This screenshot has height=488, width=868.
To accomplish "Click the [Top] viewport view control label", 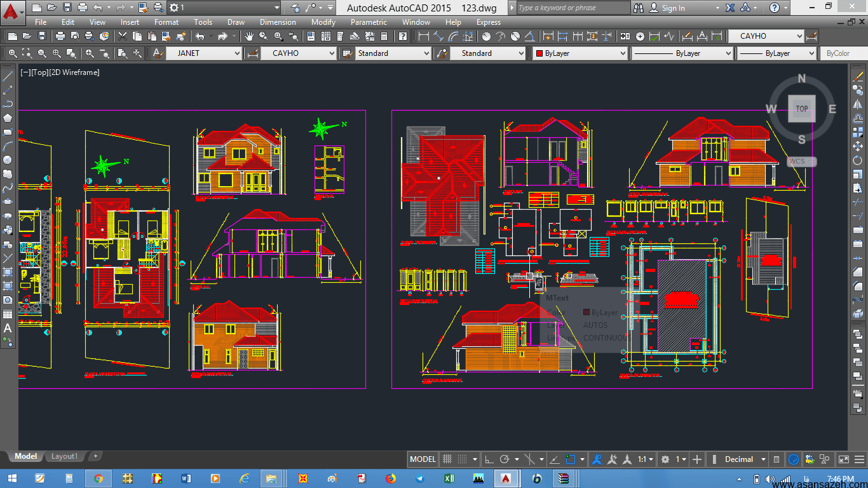I will click(40, 72).
